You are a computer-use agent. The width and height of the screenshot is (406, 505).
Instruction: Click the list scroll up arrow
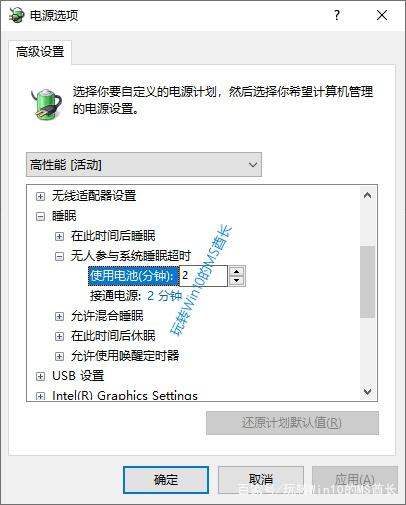(x=368, y=195)
